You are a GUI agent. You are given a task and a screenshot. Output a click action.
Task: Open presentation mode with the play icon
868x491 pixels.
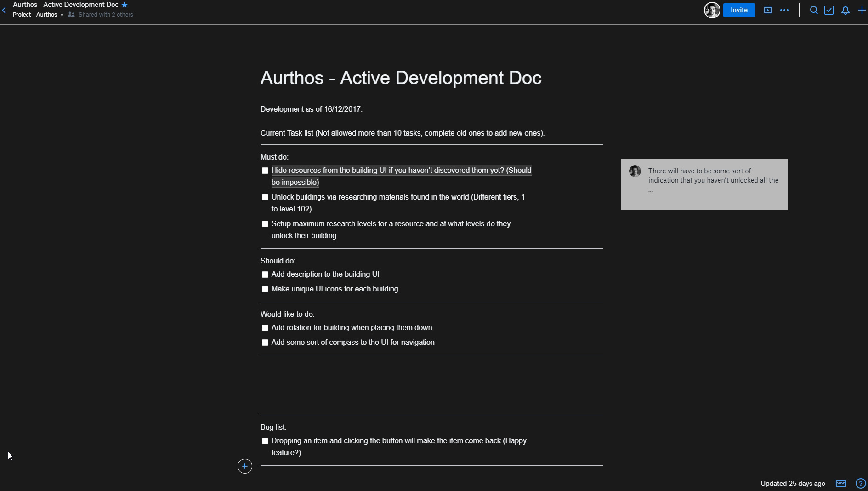click(767, 10)
